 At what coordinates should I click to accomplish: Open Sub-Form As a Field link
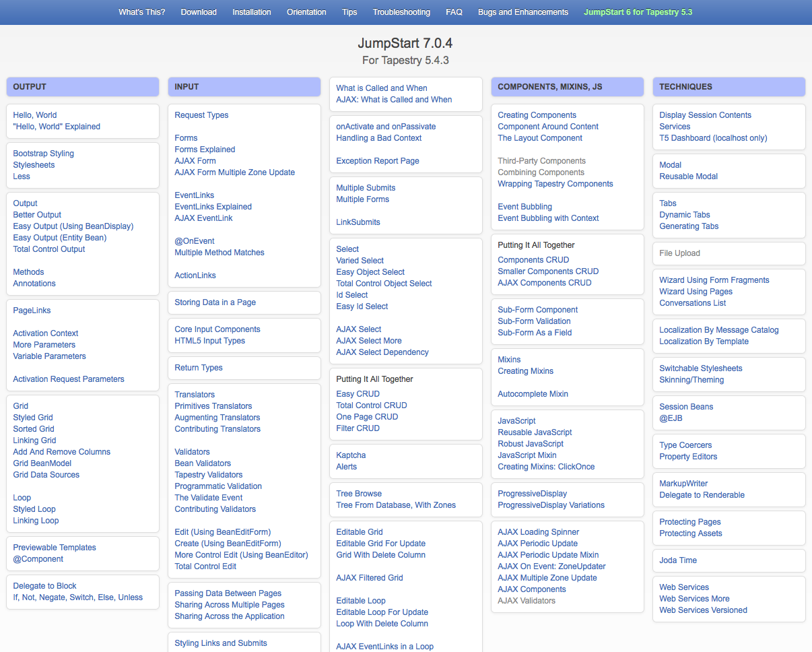pos(535,333)
